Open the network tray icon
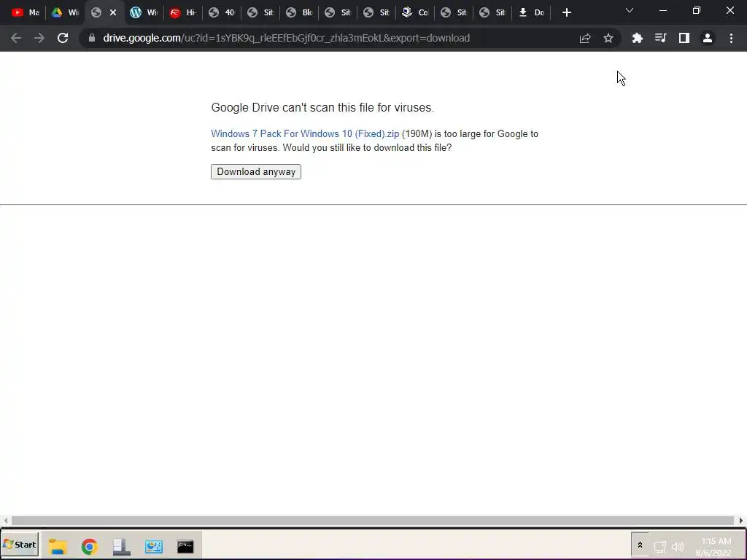 (659, 547)
